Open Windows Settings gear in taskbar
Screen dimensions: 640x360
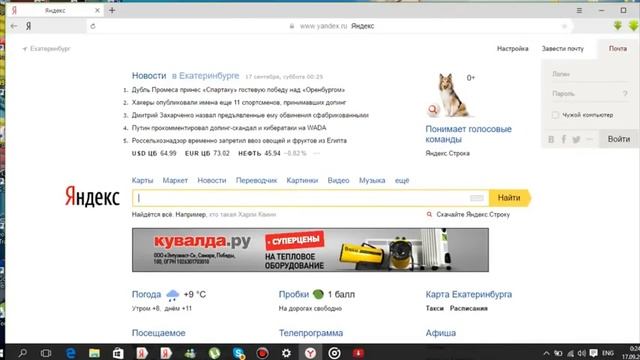click(x=286, y=353)
